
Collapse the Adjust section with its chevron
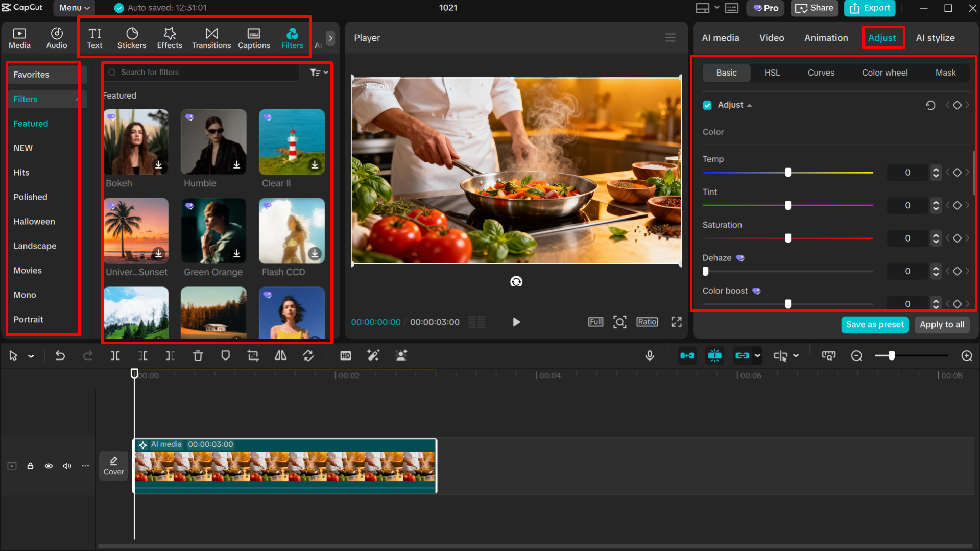pyautogui.click(x=750, y=105)
